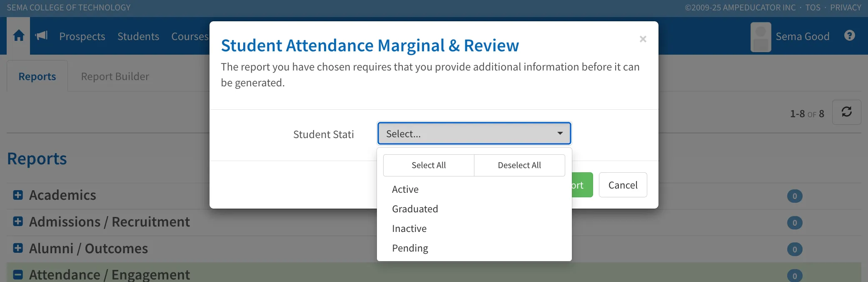The width and height of the screenshot is (868, 282).
Task: Expand Alumni / Outcomes plus icon
Action: pos(18,248)
